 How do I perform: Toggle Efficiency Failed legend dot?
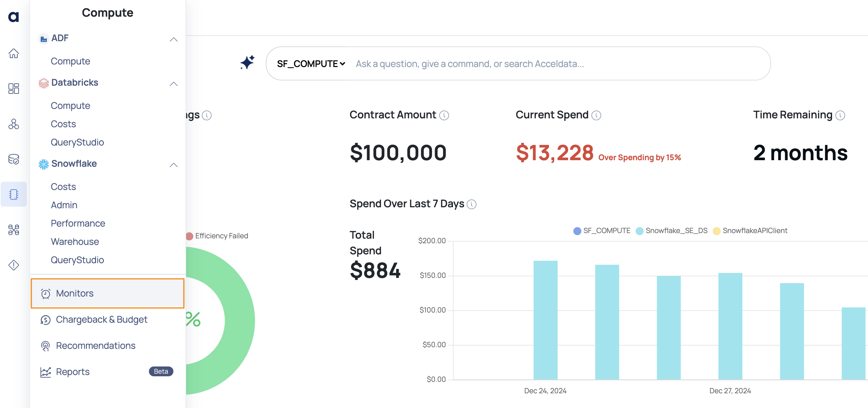point(189,236)
